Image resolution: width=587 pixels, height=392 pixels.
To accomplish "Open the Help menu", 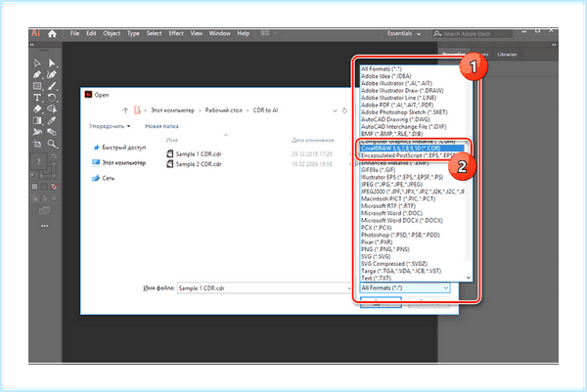I will pyautogui.click(x=243, y=33).
